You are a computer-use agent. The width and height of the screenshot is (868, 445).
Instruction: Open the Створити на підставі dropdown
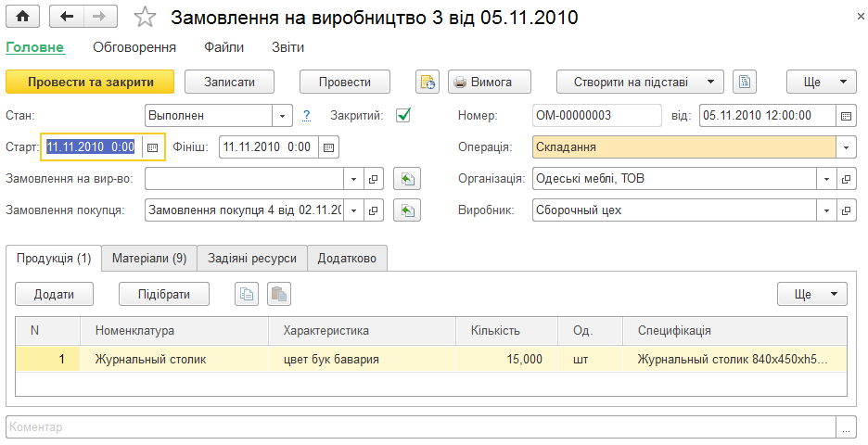click(640, 82)
